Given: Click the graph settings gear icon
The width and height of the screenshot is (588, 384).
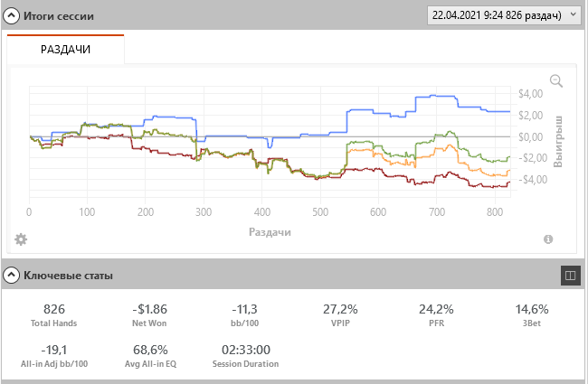Looking at the screenshot, I should coord(21,239).
